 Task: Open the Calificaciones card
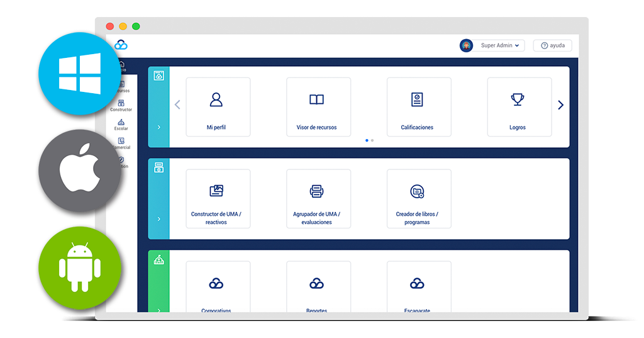[418, 107]
